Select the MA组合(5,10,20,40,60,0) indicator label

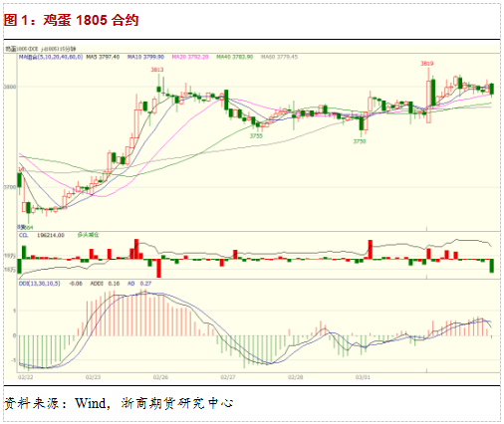click(x=51, y=57)
